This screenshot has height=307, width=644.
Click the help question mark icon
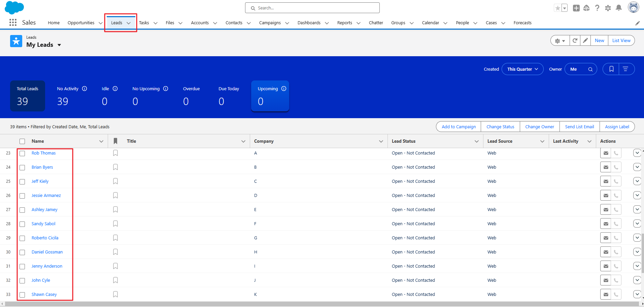(597, 8)
